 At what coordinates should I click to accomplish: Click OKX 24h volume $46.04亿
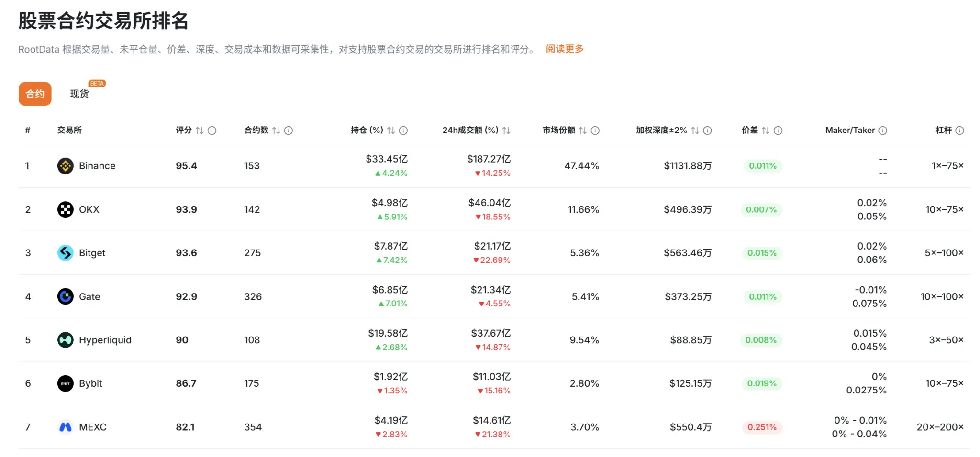[489, 203]
